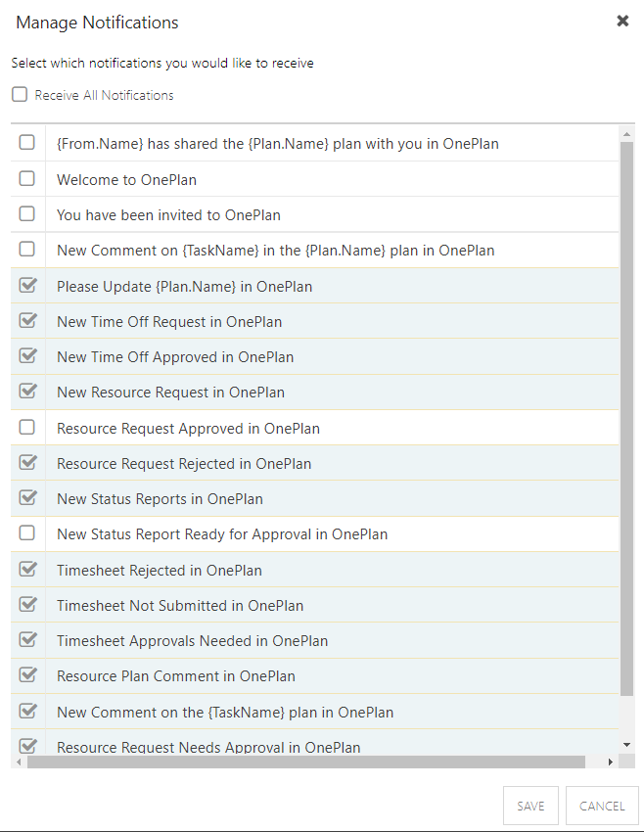Click 'New Time Off Request in OnePlan' text

pyautogui.click(x=169, y=322)
